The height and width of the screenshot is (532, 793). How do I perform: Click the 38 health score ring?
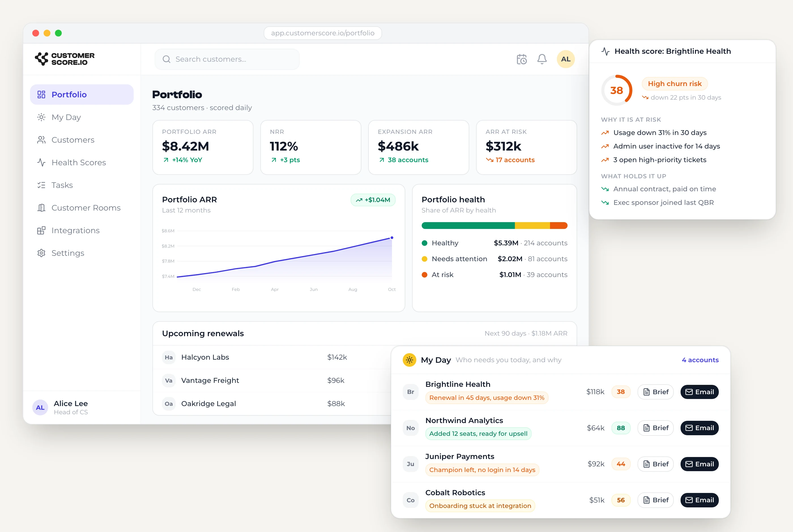tap(617, 90)
